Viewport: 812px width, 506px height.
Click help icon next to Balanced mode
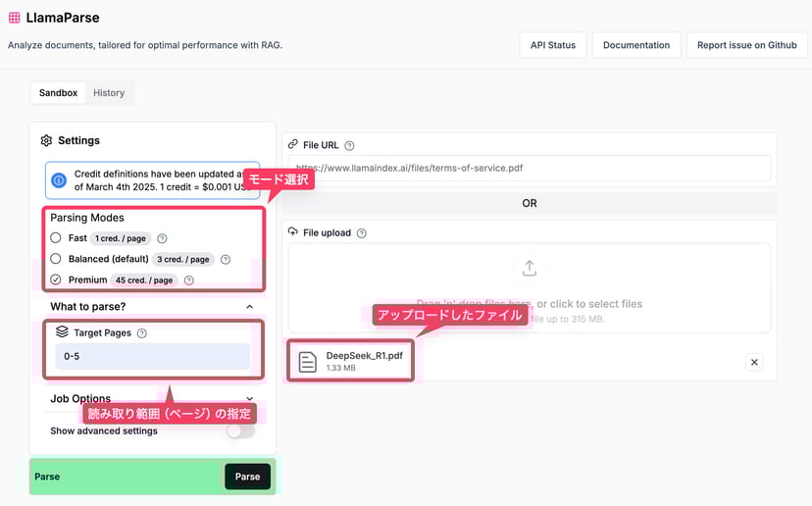click(226, 260)
